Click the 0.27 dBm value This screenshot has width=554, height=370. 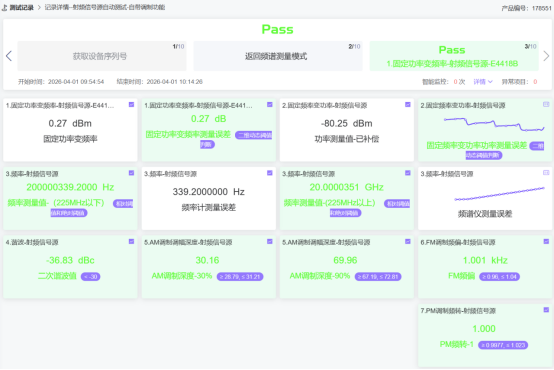coord(70,123)
